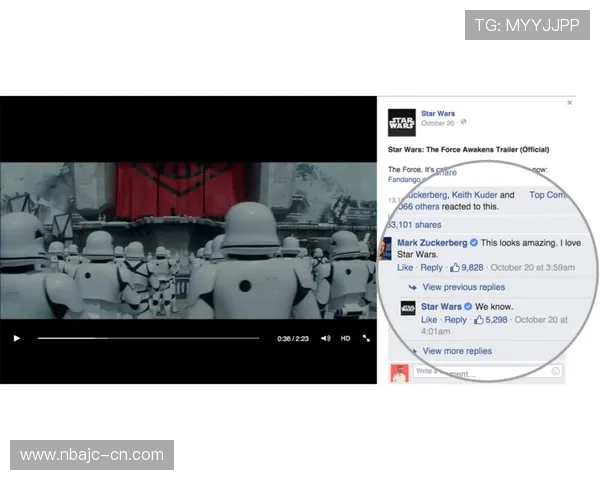This screenshot has width=600, height=480.
Task: Toggle HD video quality
Action: 345,338
